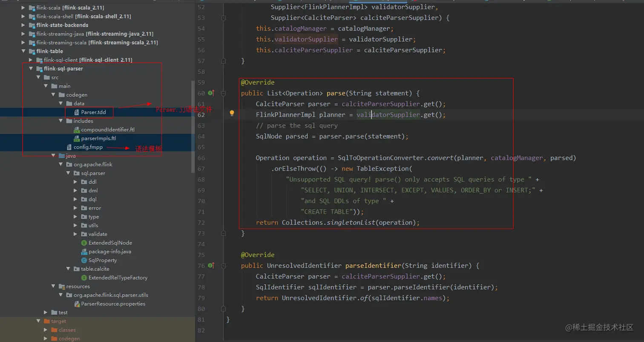Expand the flink-scala module
The image size is (644, 342).
23,8
